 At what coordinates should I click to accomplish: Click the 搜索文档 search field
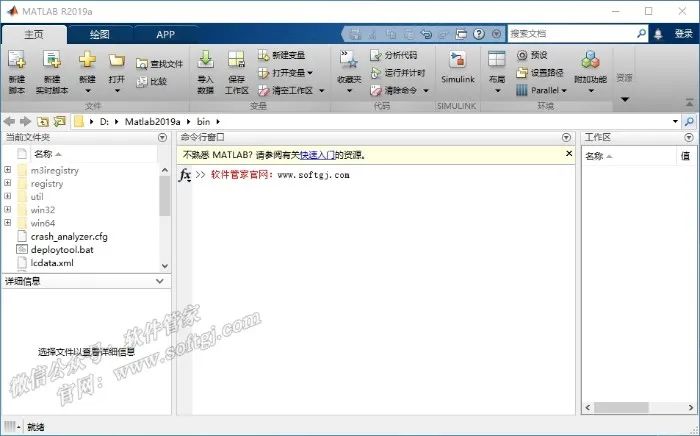coord(572,33)
